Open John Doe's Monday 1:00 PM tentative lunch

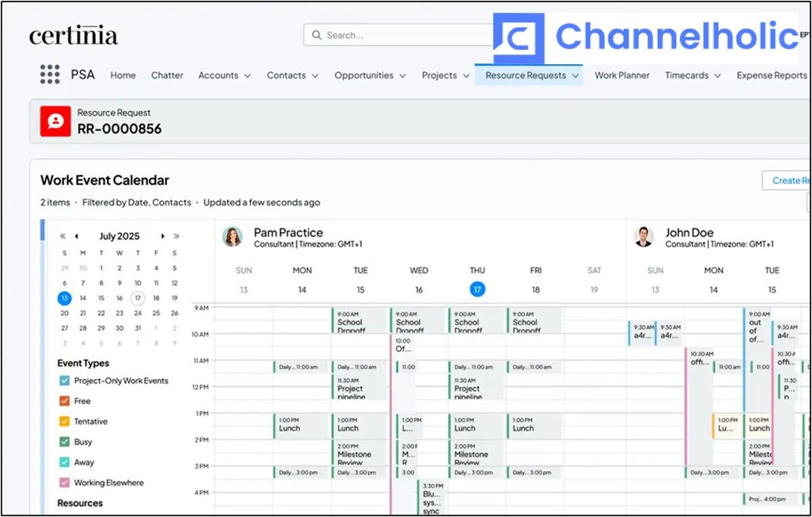pos(727,426)
